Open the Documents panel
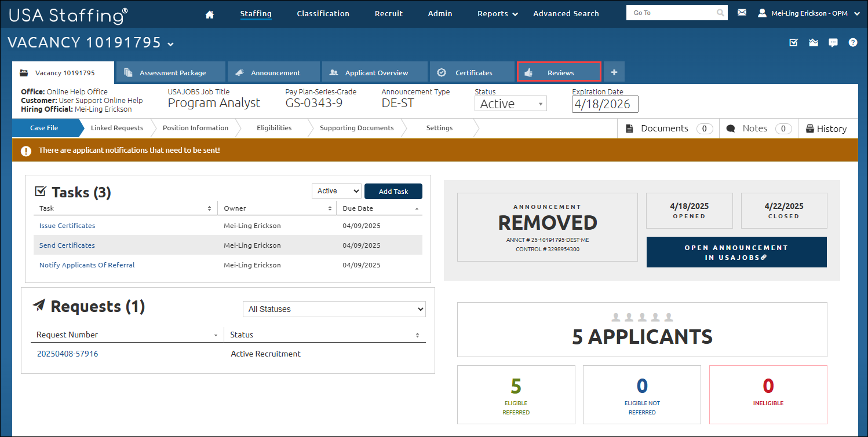Screen dimensions: 868x437 coord(669,128)
